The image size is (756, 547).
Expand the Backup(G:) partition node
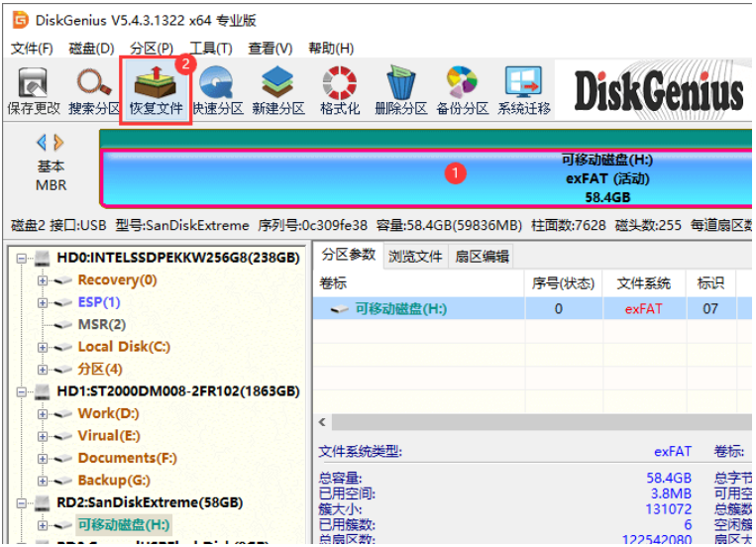(43, 481)
